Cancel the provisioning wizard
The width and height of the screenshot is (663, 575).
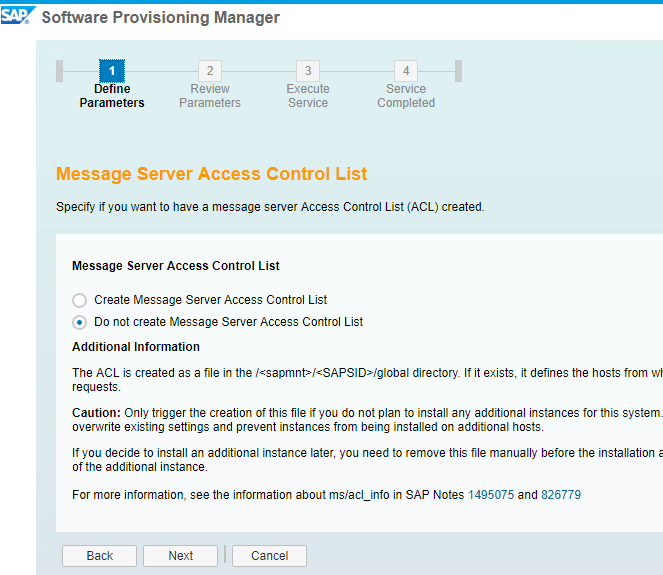coord(269,556)
